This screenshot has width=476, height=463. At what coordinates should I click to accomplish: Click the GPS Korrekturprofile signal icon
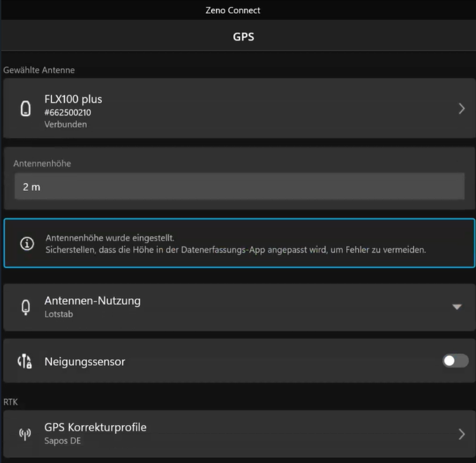[x=25, y=434]
